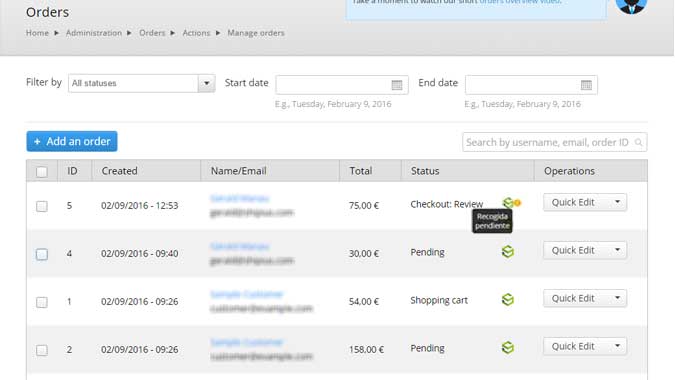Open the All statuses filter dropdown

click(142, 83)
